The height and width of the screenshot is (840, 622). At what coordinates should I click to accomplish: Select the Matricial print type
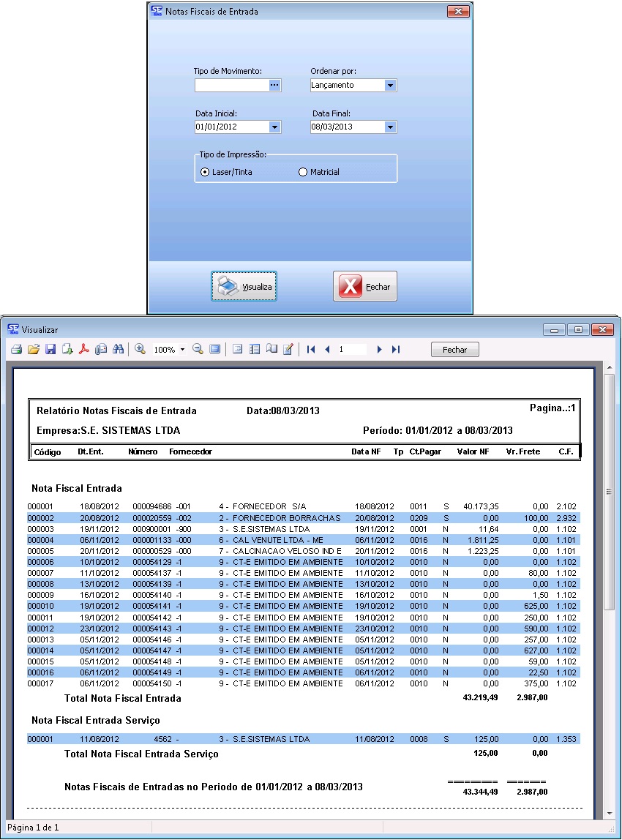tap(303, 172)
